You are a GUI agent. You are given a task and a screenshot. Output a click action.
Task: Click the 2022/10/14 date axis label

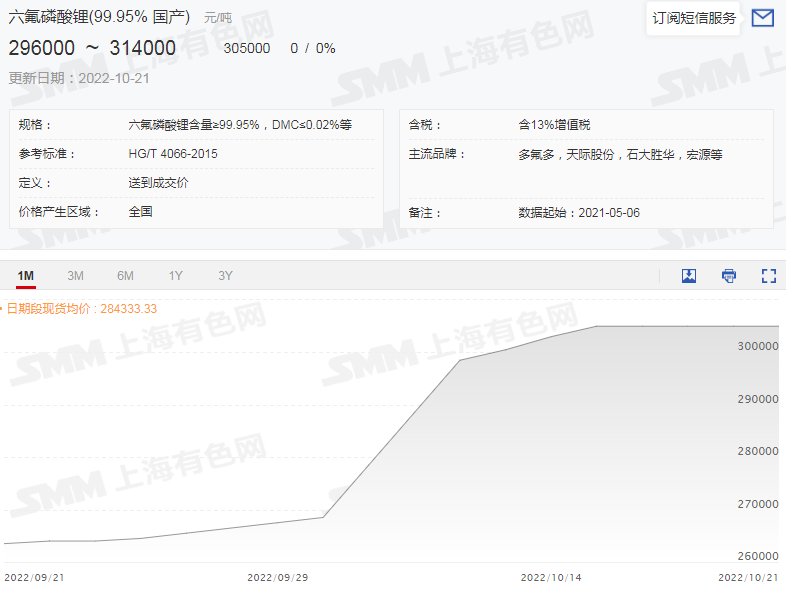(551, 577)
